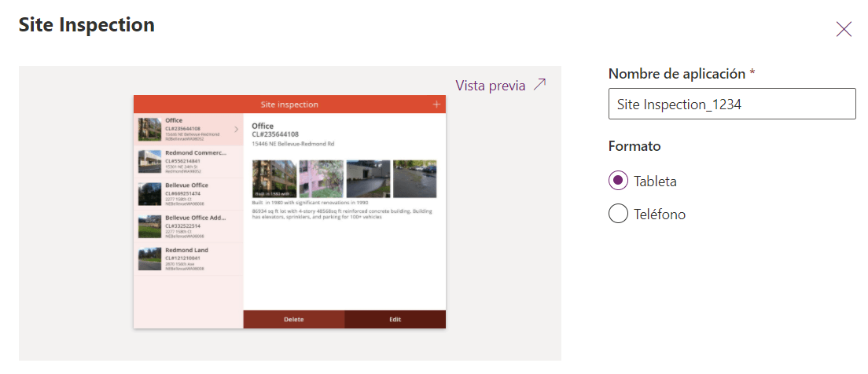Image resolution: width=868 pixels, height=374 pixels.
Task: Click the arrow icon beside Vista previa
Action: pyautogui.click(x=539, y=85)
